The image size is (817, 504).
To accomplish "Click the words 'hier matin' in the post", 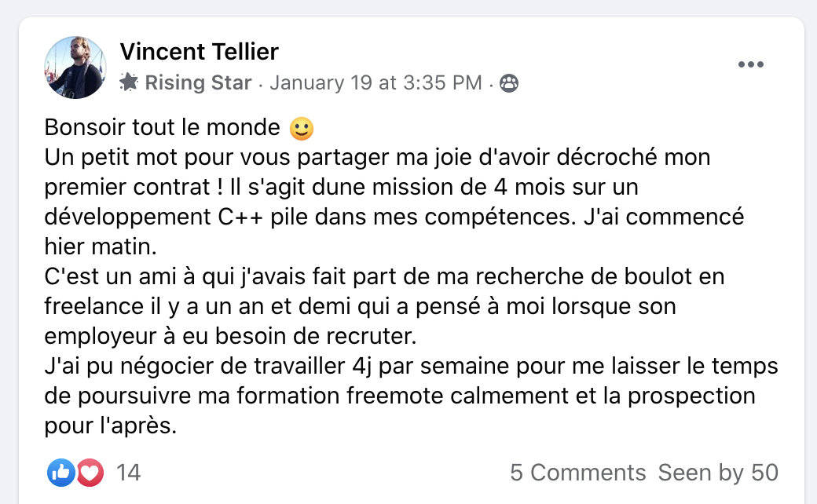I will 101,247.
